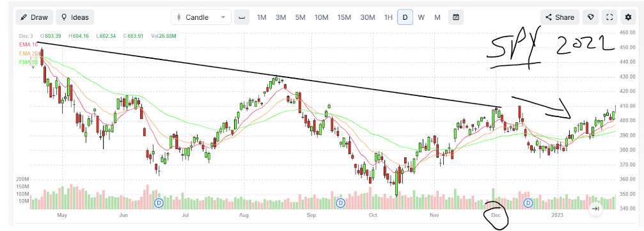Open the calendar date range icon
The image size is (644, 231).
(456, 17)
